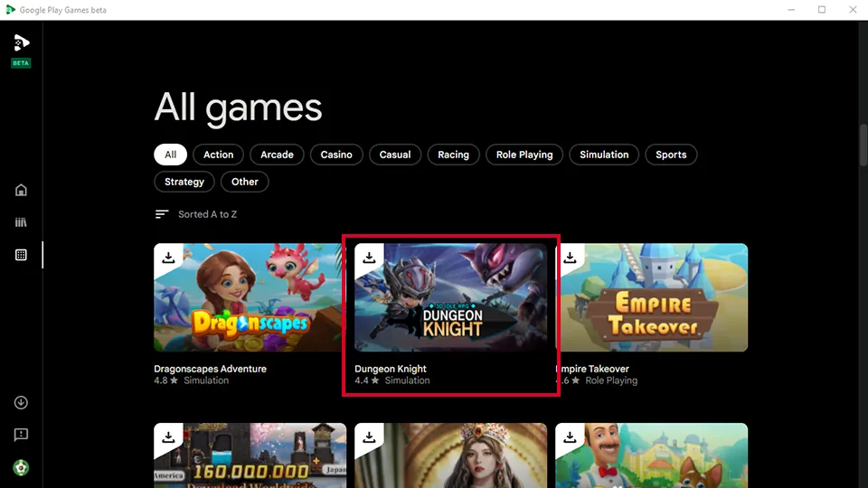868x488 pixels.
Task: Click download icon on the 160,000,000 game card
Action: [168, 437]
